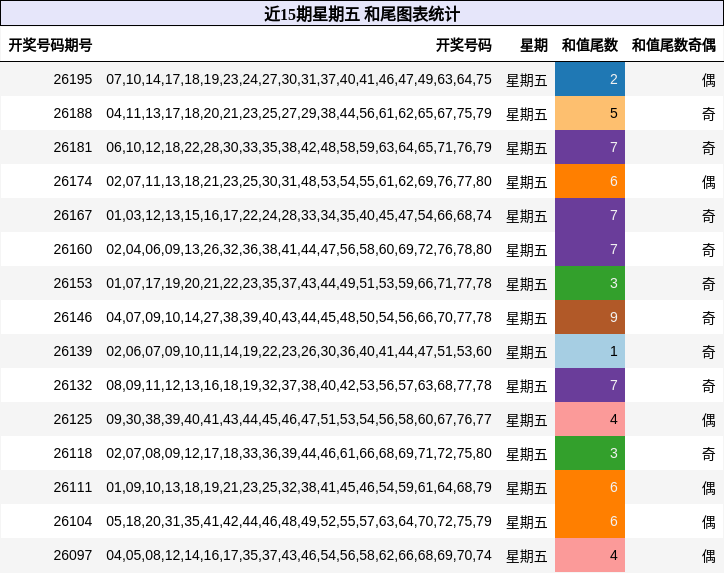Select issue number 26146
This screenshot has width=724, height=573.
(73, 318)
